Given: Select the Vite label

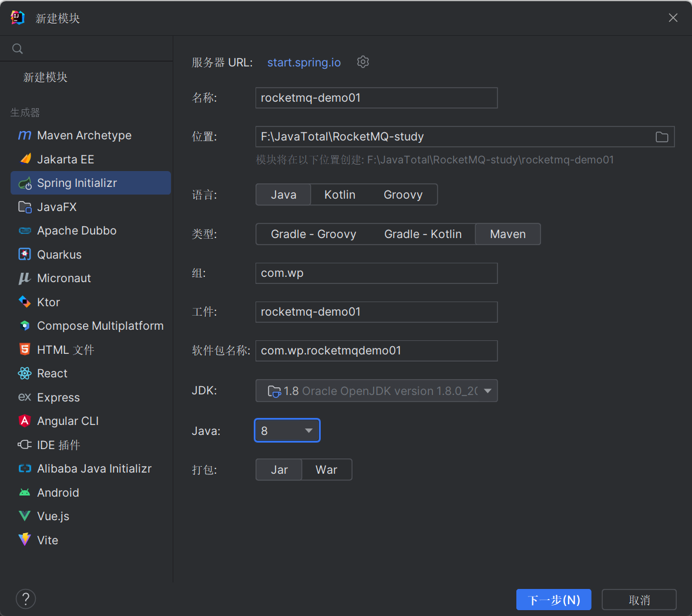Looking at the screenshot, I should 48,540.
